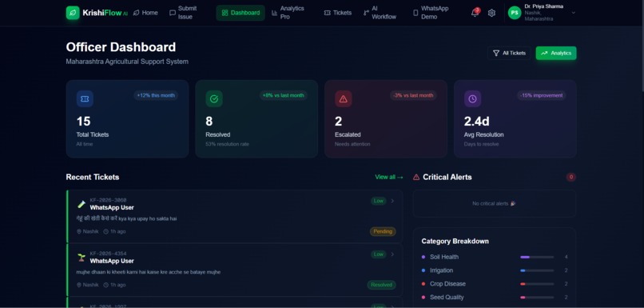The image size is (644, 308).
Task: Click the clock icon on KF-2026-3060
Action: 106,231
